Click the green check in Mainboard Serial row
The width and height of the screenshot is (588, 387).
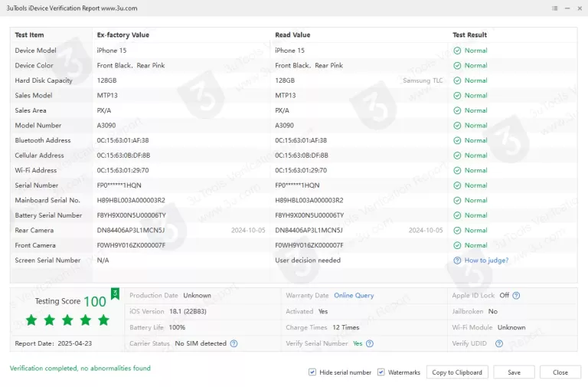[457, 201]
